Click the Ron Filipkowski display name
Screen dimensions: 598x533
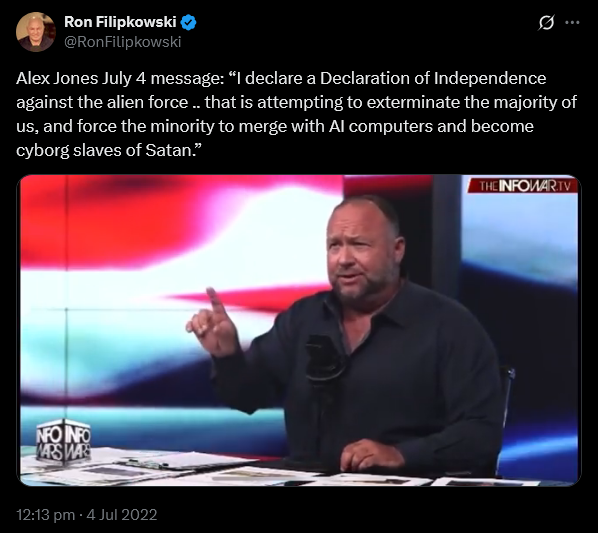[x=120, y=22]
